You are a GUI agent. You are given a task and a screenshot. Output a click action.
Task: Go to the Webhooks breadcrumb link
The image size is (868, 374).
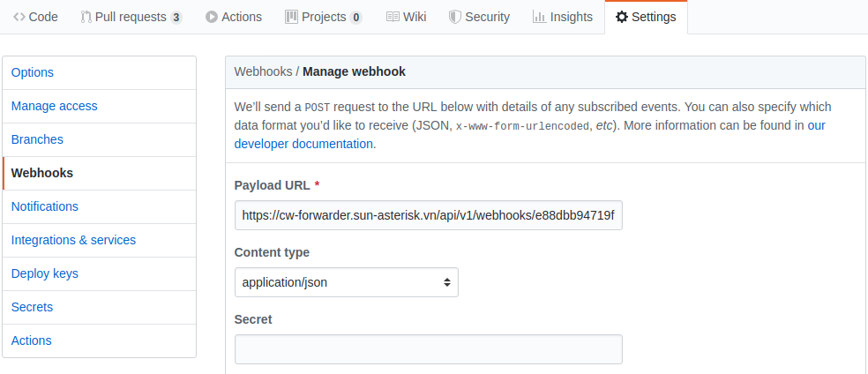tap(263, 71)
